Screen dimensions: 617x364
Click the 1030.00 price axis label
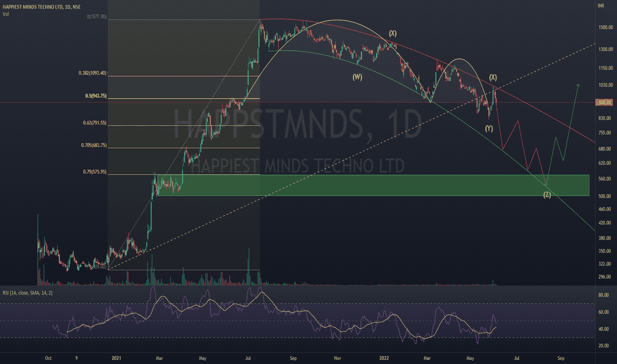coord(606,85)
